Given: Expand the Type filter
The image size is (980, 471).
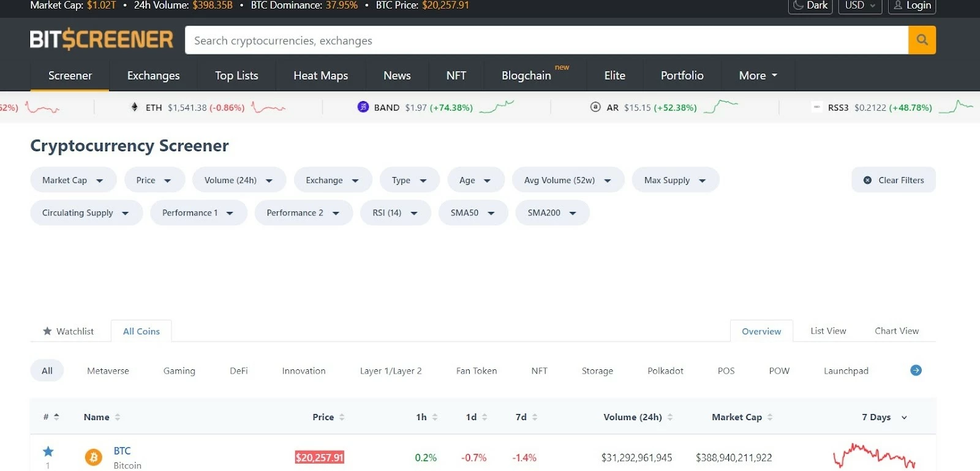Looking at the screenshot, I should (409, 180).
